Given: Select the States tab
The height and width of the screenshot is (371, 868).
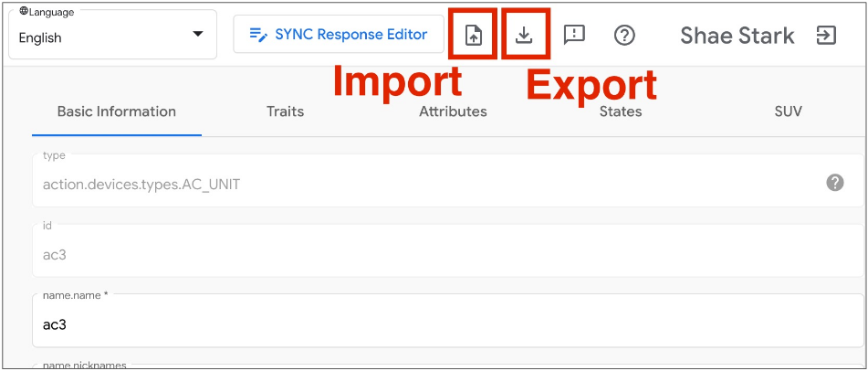Looking at the screenshot, I should (x=620, y=111).
